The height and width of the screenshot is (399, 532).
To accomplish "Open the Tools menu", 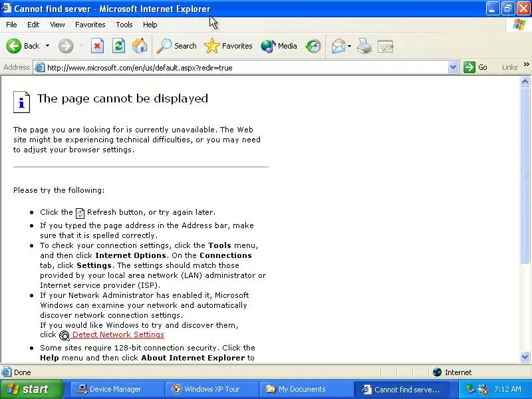I will tap(124, 25).
